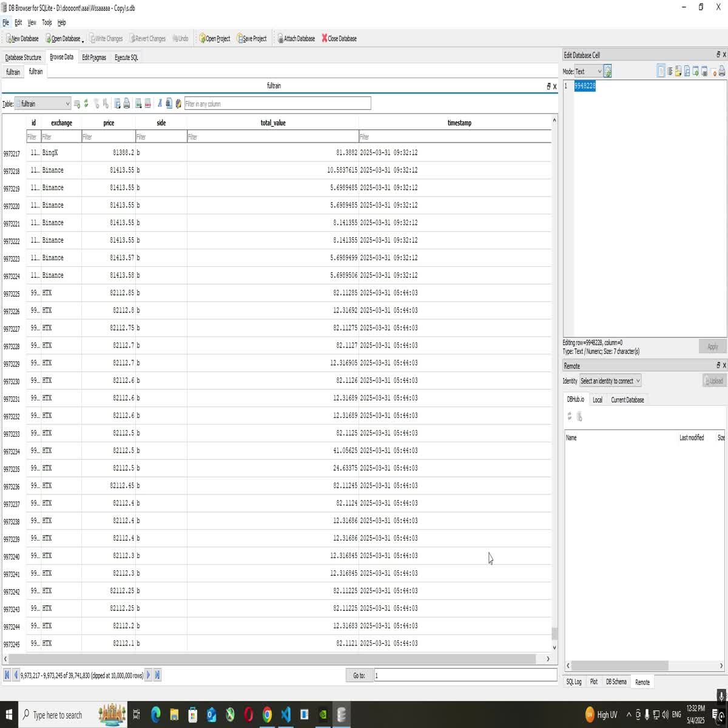Switch to the Edit Pragmas tab
Viewport: 728px width, 728px height.
(94, 57)
